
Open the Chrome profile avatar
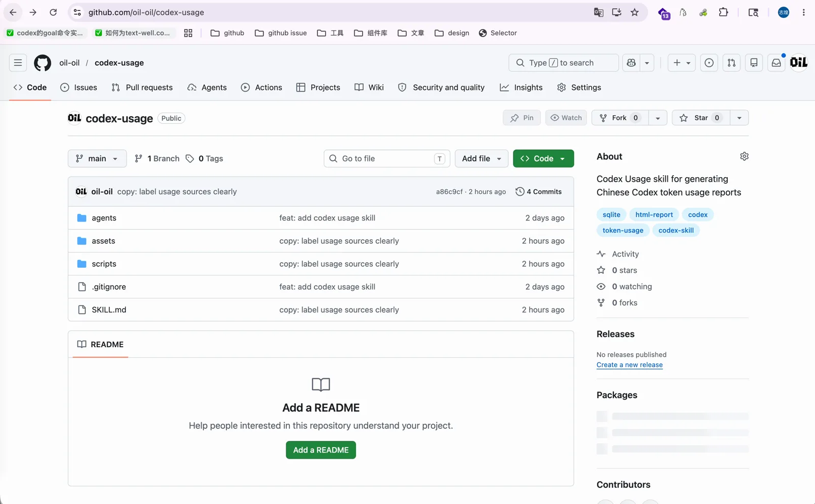pos(783,12)
